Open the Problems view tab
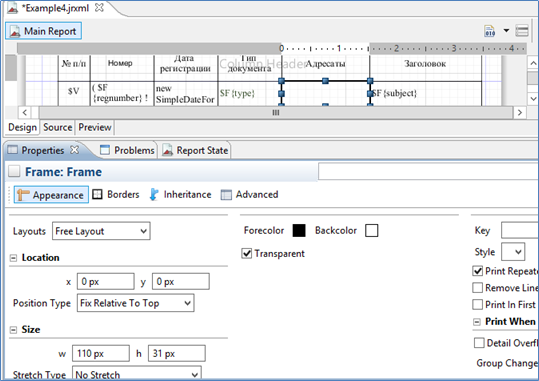 click(x=127, y=150)
